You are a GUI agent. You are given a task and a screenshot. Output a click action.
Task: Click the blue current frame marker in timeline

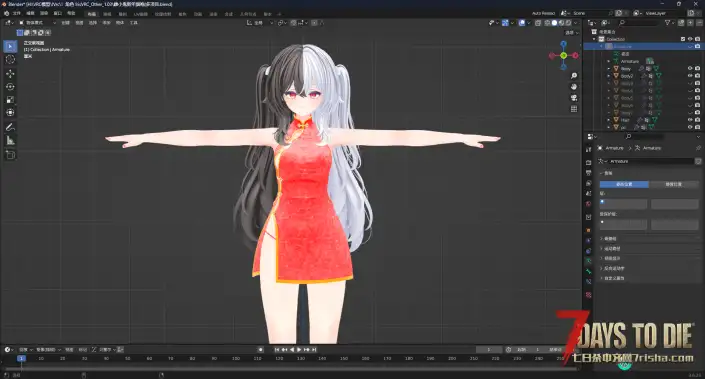21,358
